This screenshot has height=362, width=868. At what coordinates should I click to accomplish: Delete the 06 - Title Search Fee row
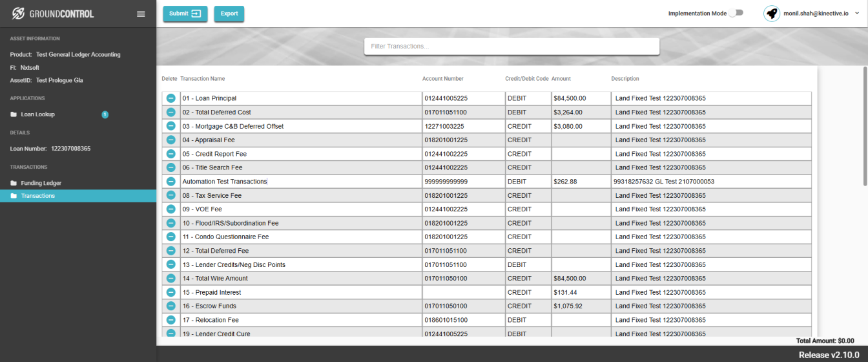(x=171, y=167)
